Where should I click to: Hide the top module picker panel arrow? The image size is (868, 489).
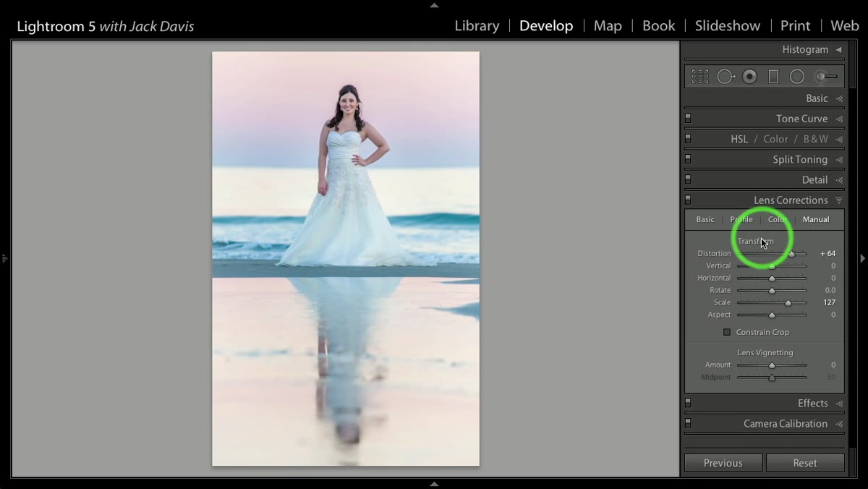434,5
